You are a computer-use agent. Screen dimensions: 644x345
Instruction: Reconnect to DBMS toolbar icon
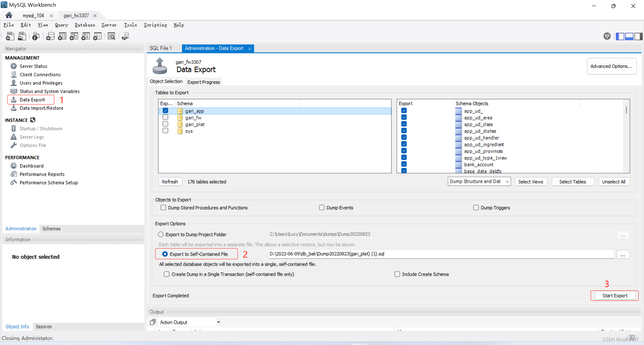coord(125,36)
